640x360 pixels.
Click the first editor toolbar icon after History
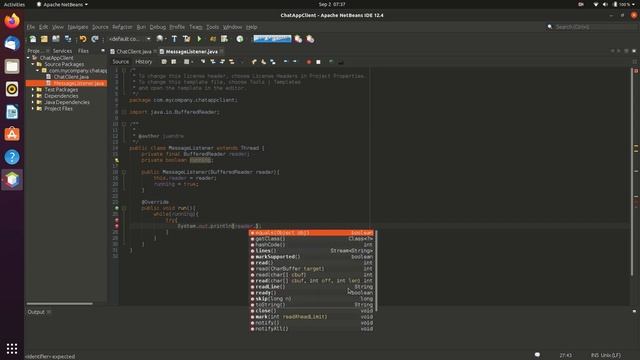164,62
